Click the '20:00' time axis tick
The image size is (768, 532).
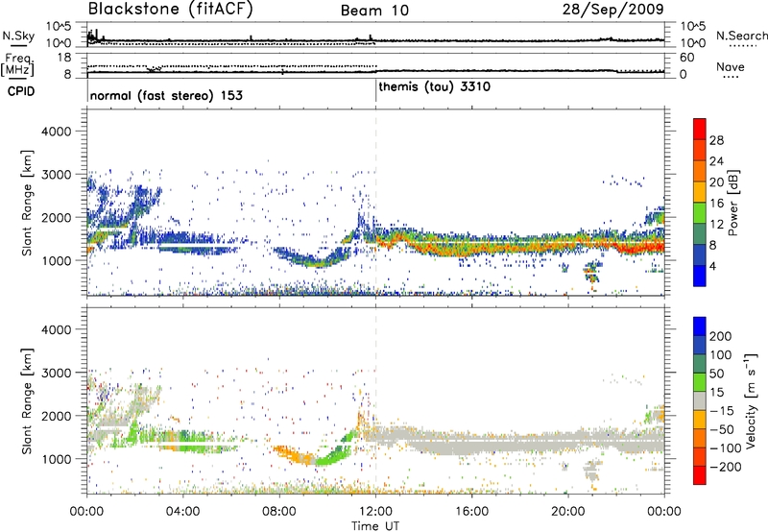[x=568, y=512]
